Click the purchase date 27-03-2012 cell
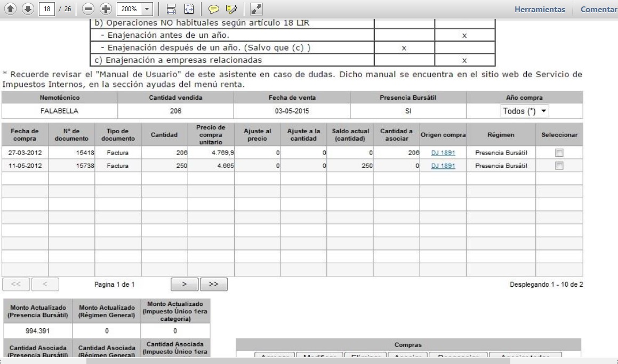This screenshot has height=364, width=618. [x=25, y=152]
